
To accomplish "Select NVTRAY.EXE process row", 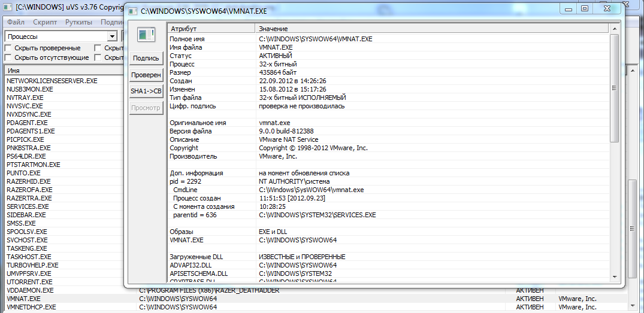I will point(25,98).
